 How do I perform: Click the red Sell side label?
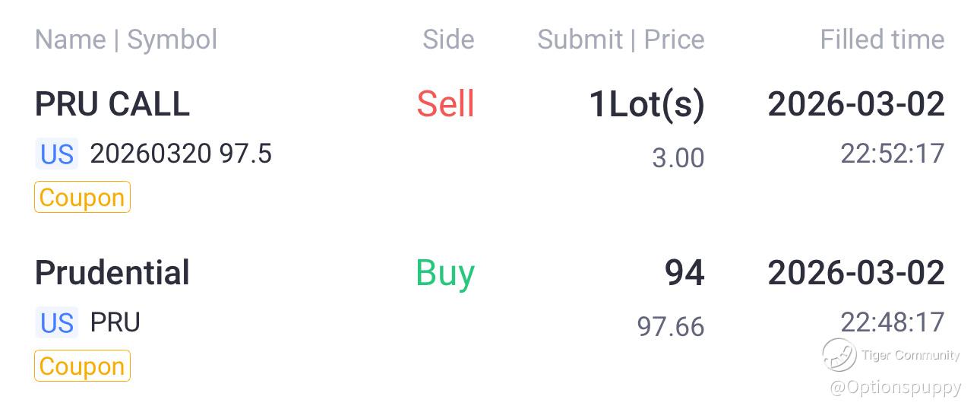point(445,104)
